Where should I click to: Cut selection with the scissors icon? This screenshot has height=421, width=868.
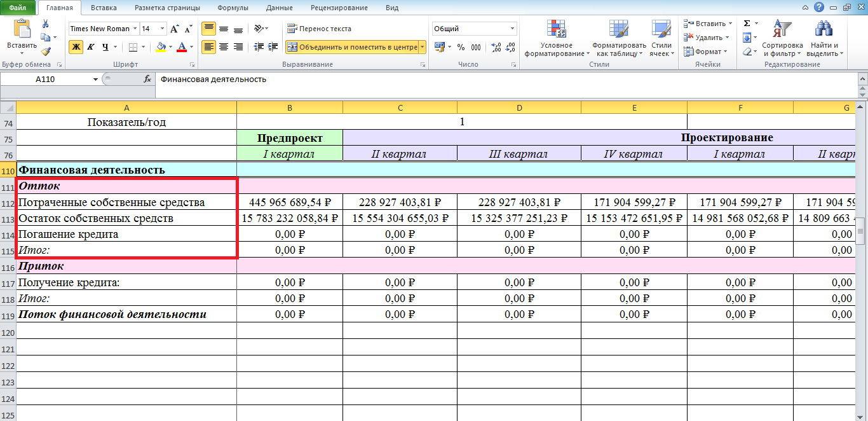coord(45,24)
